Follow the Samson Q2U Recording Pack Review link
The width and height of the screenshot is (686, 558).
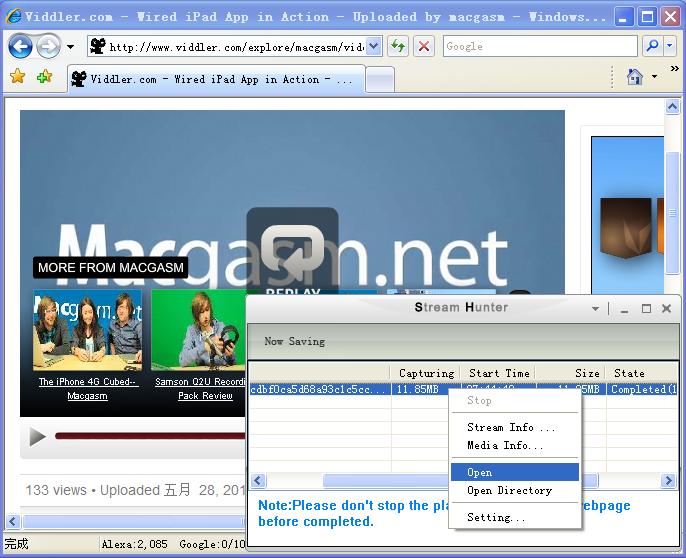coord(200,389)
